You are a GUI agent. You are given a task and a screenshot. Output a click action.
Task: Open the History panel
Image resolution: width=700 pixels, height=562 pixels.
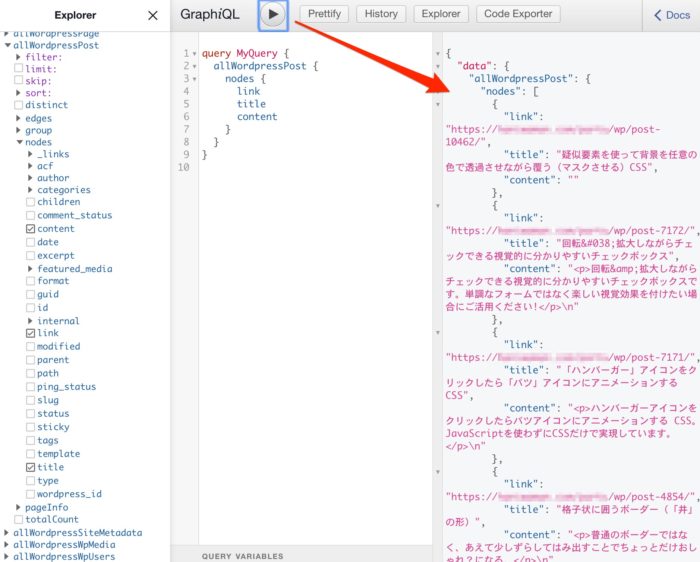[x=380, y=15]
